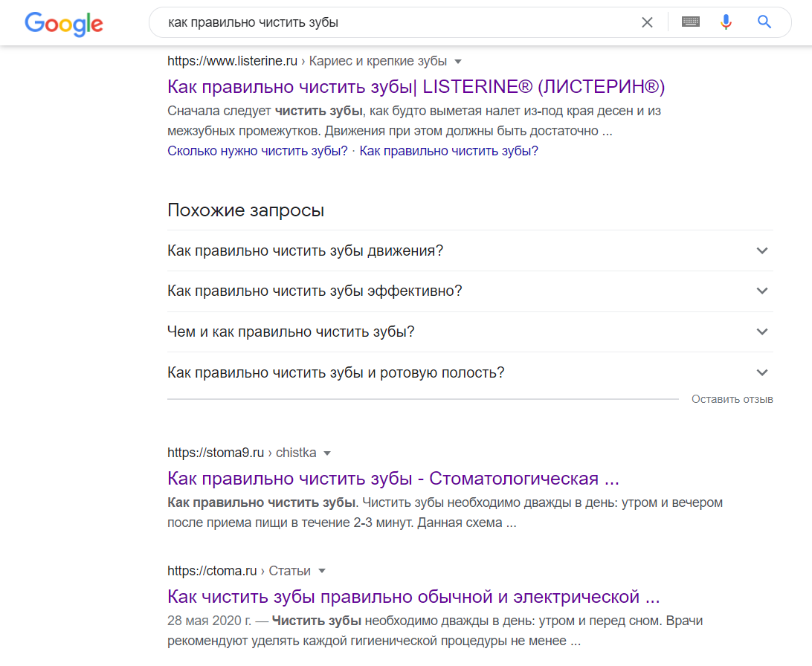The image size is (812, 666).
Task: Open dropdown arrow next to stoma9.ru URL
Action: [327, 453]
